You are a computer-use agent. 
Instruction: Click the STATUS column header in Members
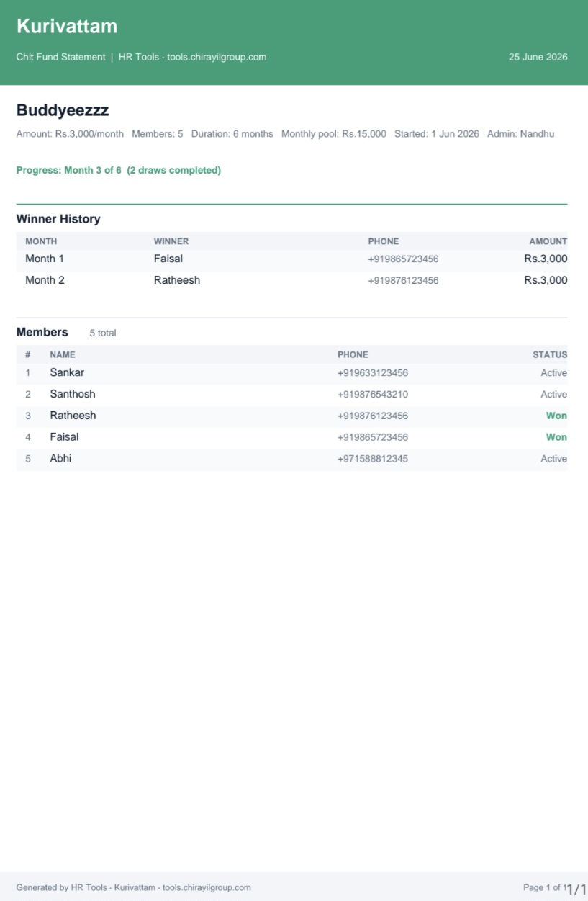(x=550, y=354)
